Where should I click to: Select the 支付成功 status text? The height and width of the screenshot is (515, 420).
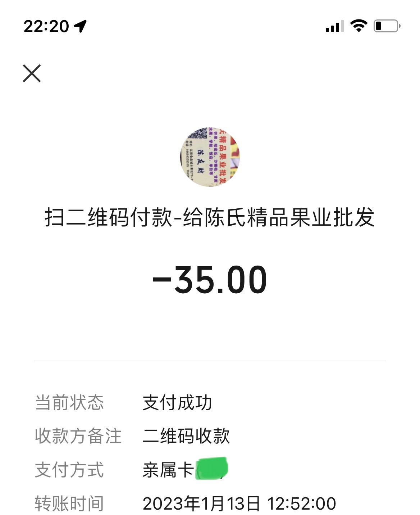[x=177, y=402]
